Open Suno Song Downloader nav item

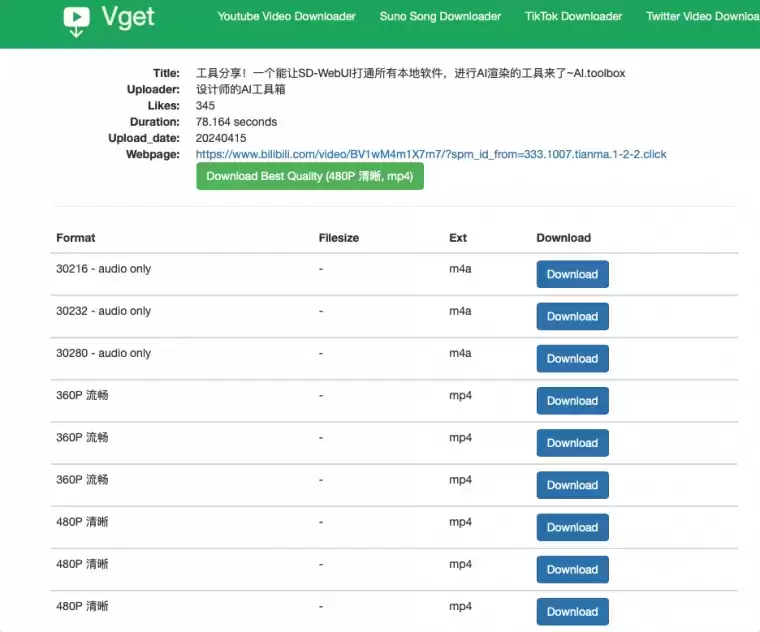[x=440, y=16]
